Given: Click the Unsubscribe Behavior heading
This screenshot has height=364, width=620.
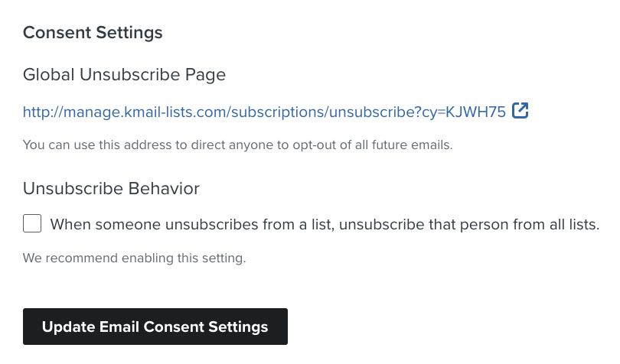Looking at the screenshot, I should pyautogui.click(x=111, y=188).
